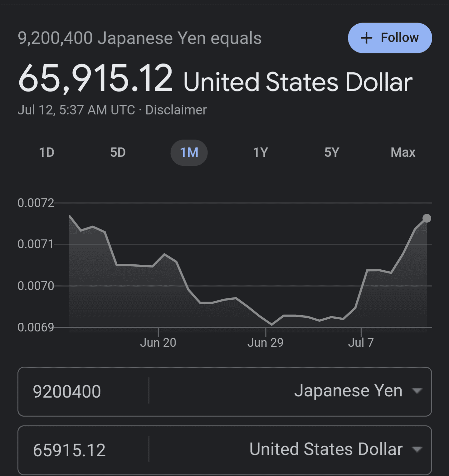Screen dimensions: 449x476
Task: Follow this currency pair
Action: click(x=390, y=38)
